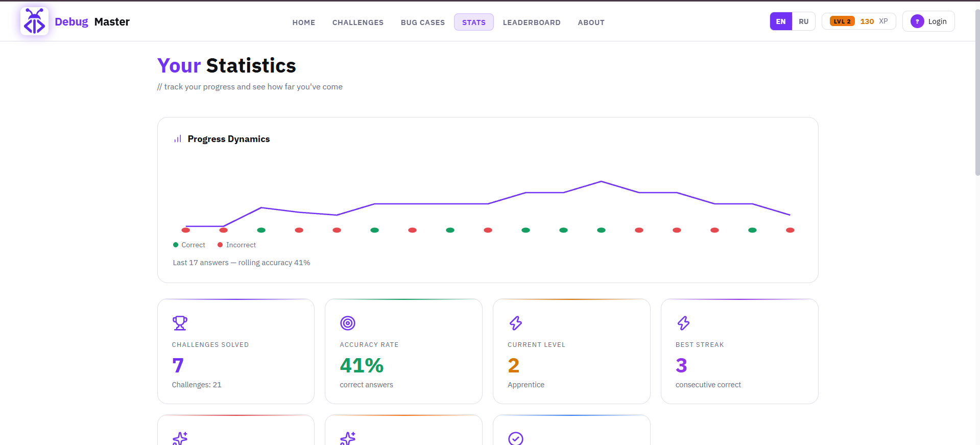Go to the Home page
The width and height of the screenshot is (980, 445).
click(304, 22)
